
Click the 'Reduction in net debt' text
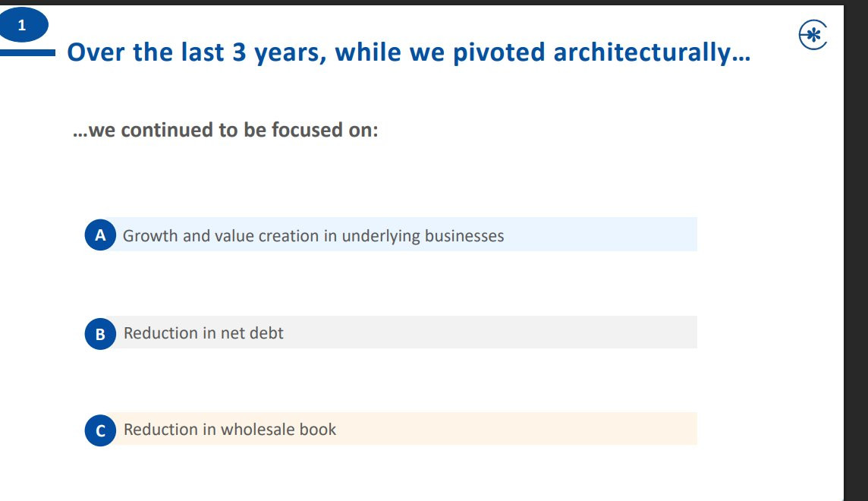[203, 332]
